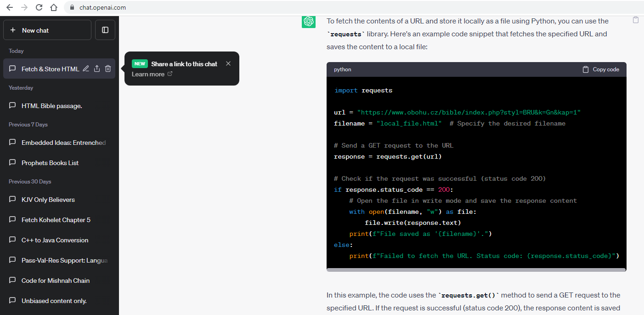Open KJV Only Believers chat
The image size is (644, 315).
[59, 200]
